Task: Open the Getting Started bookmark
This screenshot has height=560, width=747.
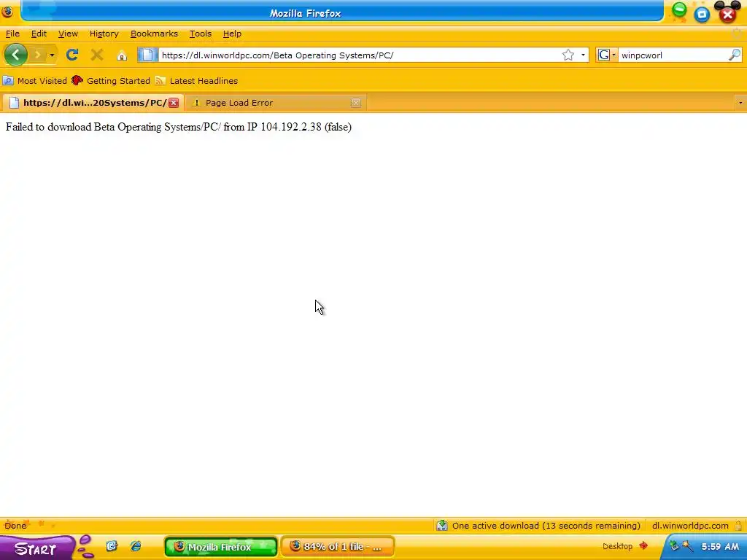Action: (111, 81)
